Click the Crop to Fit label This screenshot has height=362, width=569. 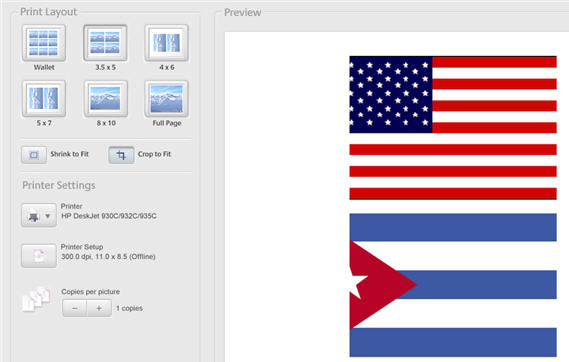[154, 154]
